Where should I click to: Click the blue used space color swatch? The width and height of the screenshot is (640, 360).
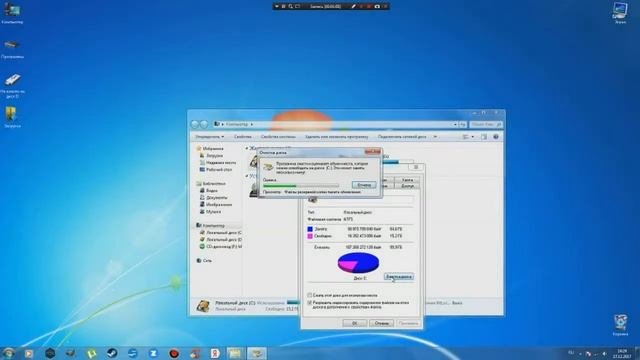pos(310,229)
